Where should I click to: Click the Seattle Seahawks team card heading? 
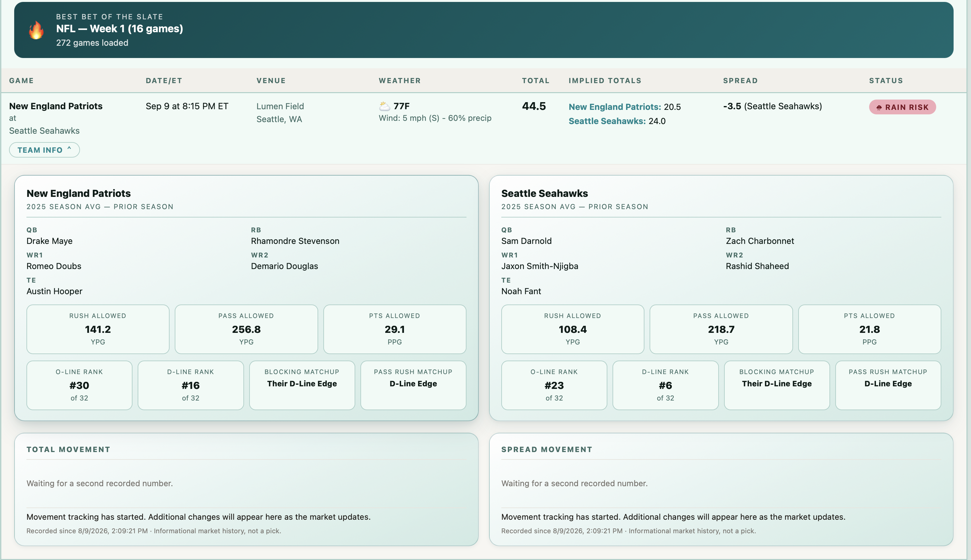pyautogui.click(x=544, y=193)
